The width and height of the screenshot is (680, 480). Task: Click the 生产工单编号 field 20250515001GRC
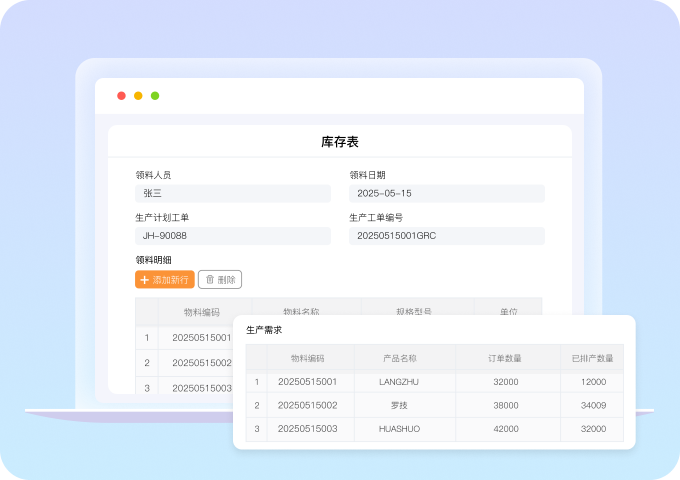pos(446,236)
